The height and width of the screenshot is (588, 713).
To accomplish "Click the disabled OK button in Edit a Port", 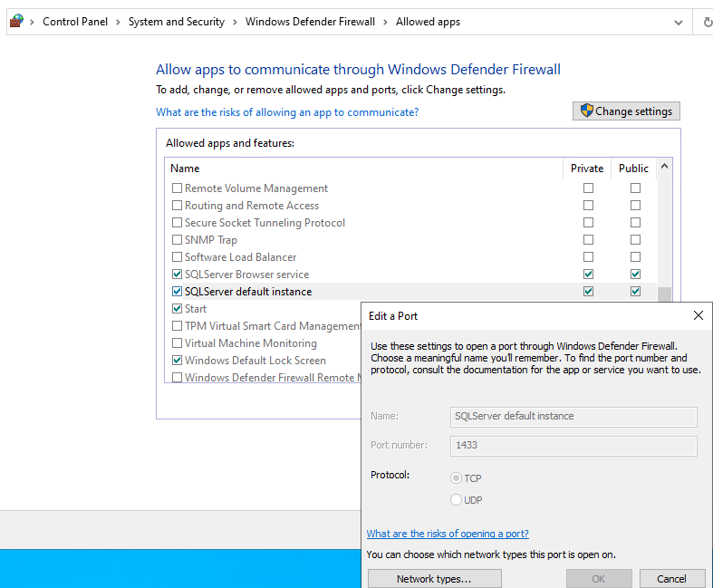I will (599, 578).
